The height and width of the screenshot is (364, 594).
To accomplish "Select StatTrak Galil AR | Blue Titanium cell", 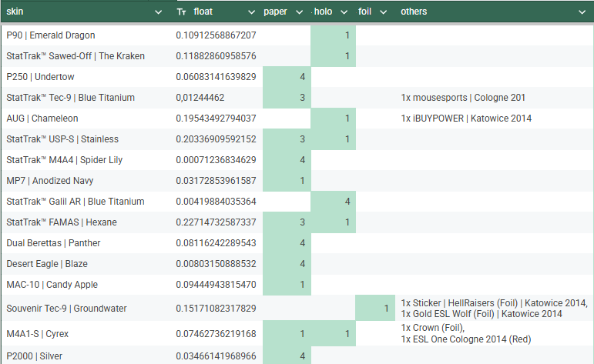I will (x=87, y=202).
